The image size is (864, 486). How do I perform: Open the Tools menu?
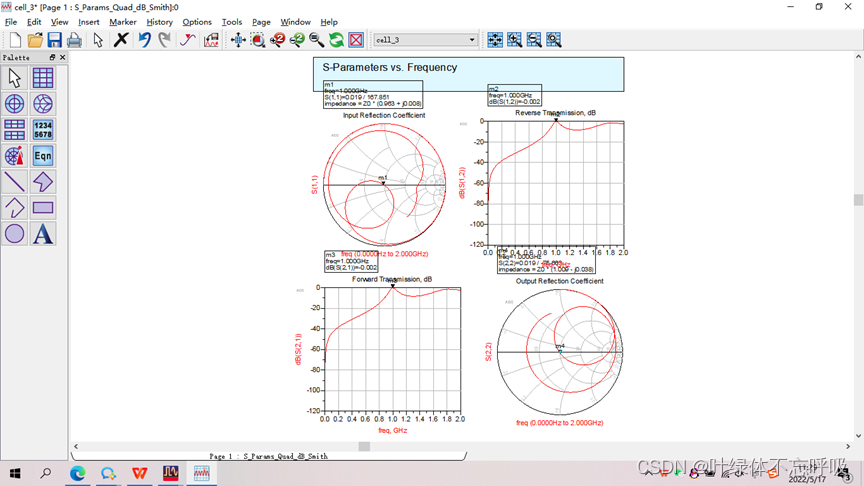click(232, 22)
